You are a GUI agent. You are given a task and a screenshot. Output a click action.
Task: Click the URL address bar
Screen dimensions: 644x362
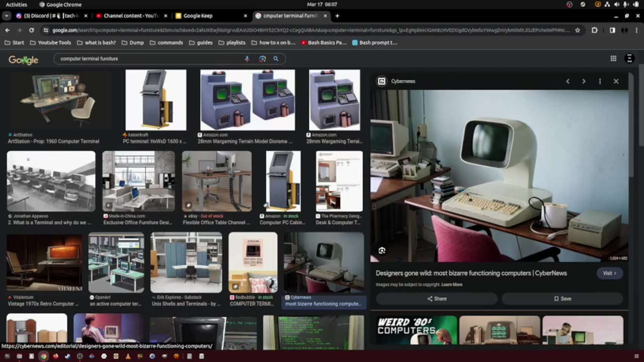[x=311, y=30]
